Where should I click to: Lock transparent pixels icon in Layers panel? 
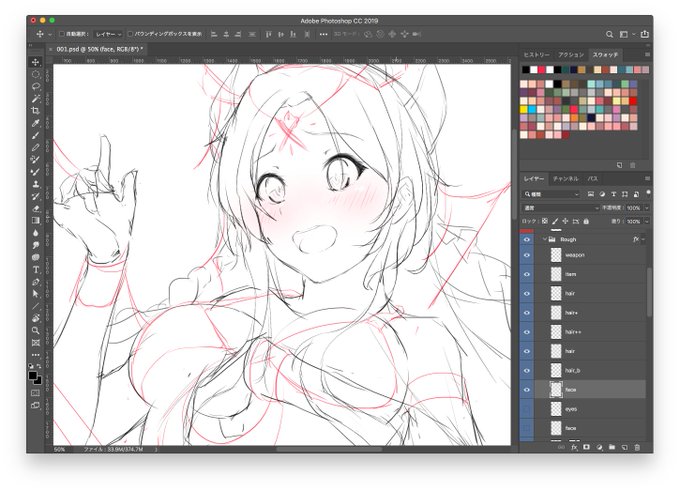point(545,221)
